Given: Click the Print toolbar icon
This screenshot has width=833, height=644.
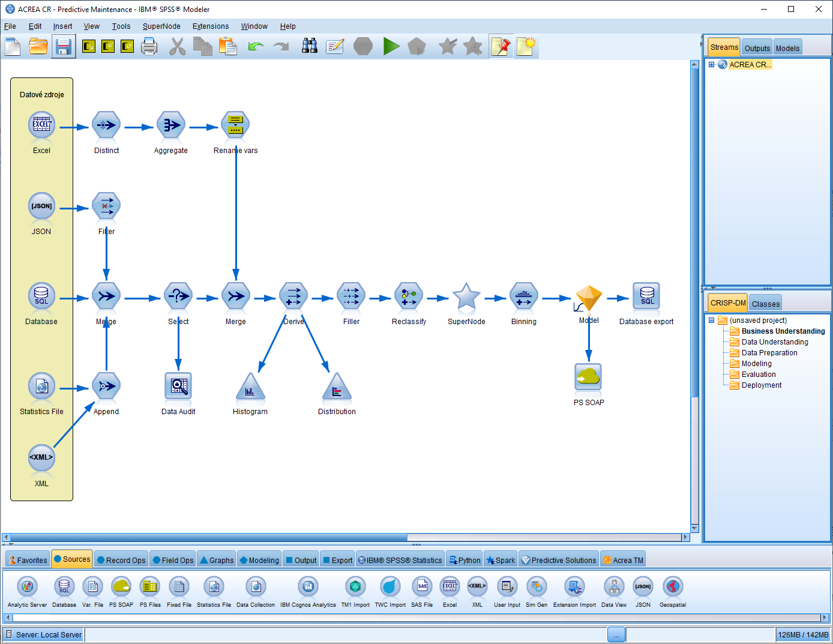Looking at the screenshot, I should coord(149,46).
